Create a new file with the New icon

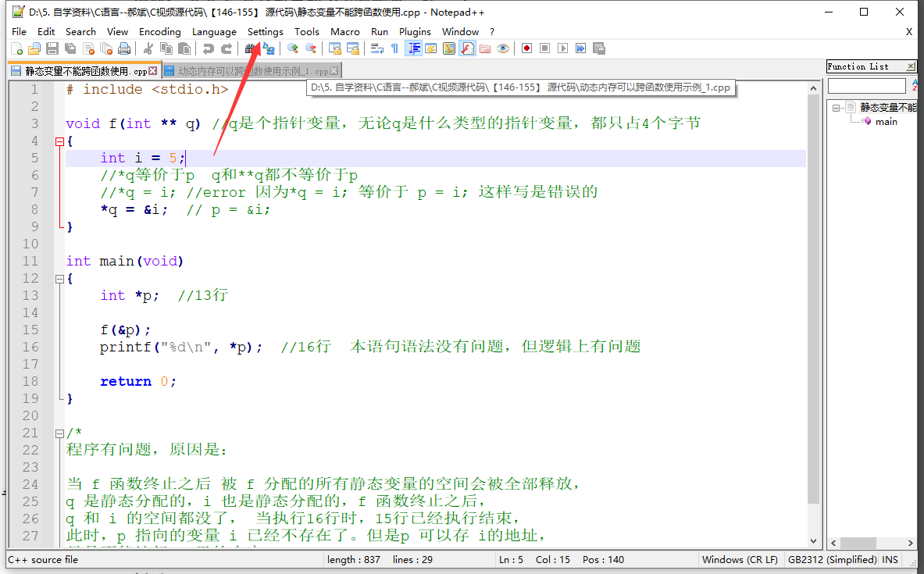click(x=17, y=48)
